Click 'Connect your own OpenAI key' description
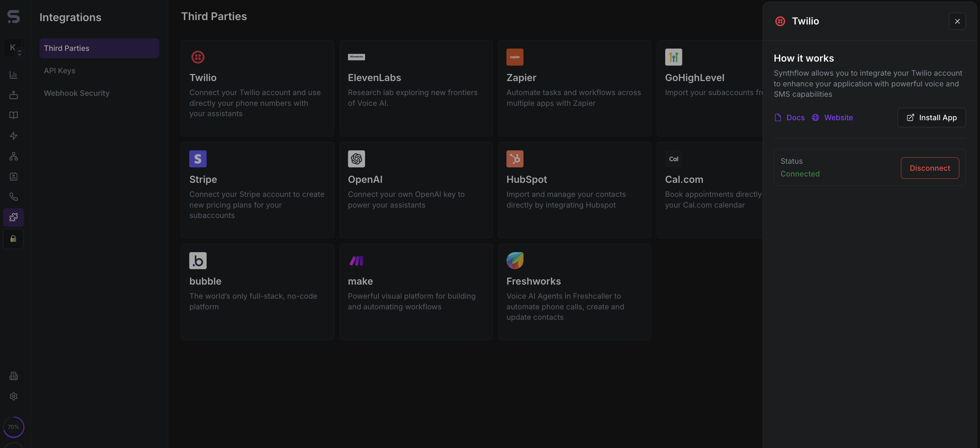The height and width of the screenshot is (448, 980). click(406, 200)
